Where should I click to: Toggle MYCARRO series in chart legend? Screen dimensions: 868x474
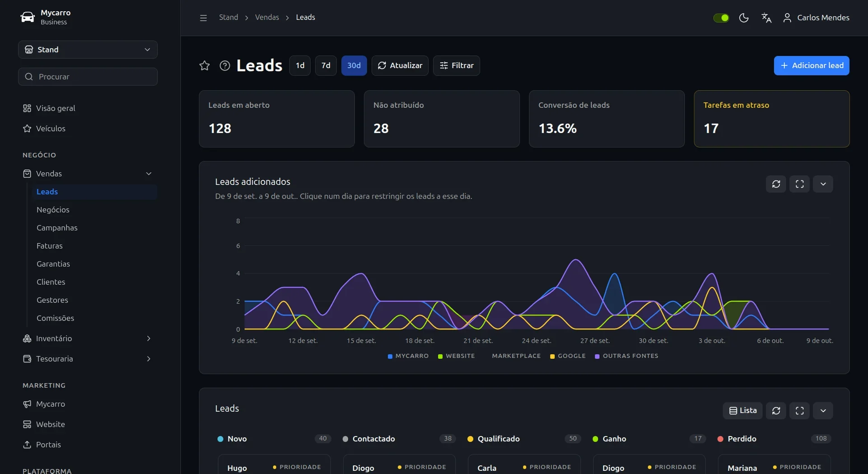(408, 356)
